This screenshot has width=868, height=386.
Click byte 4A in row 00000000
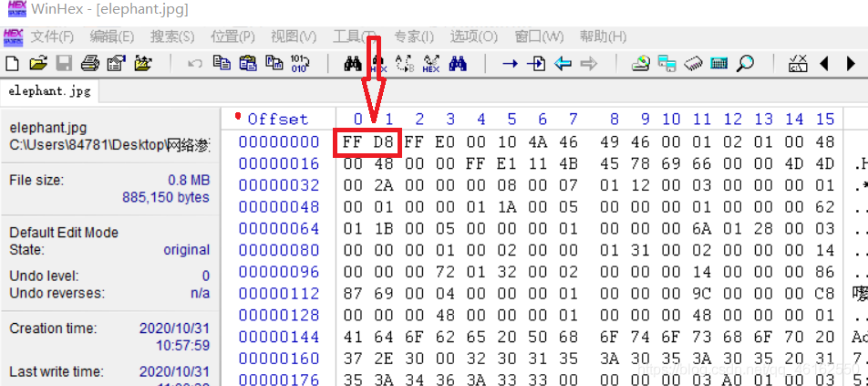point(537,142)
